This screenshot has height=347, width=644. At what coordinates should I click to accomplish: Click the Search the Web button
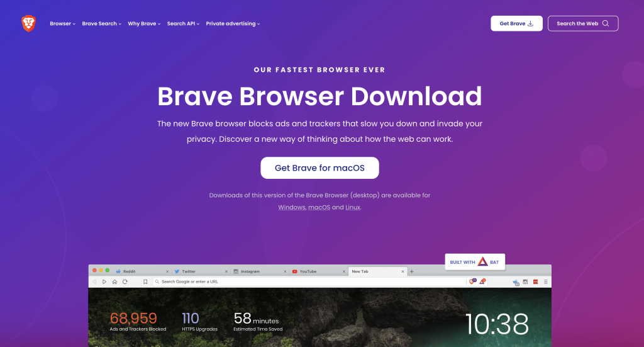click(x=583, y=23)
